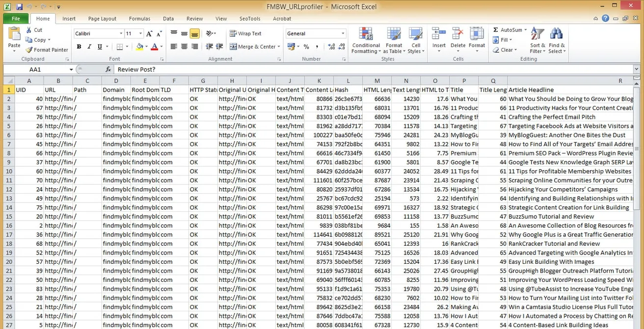The image size is (644, 329).
Task: Expand the formula bar
Action: click(637, 69)
